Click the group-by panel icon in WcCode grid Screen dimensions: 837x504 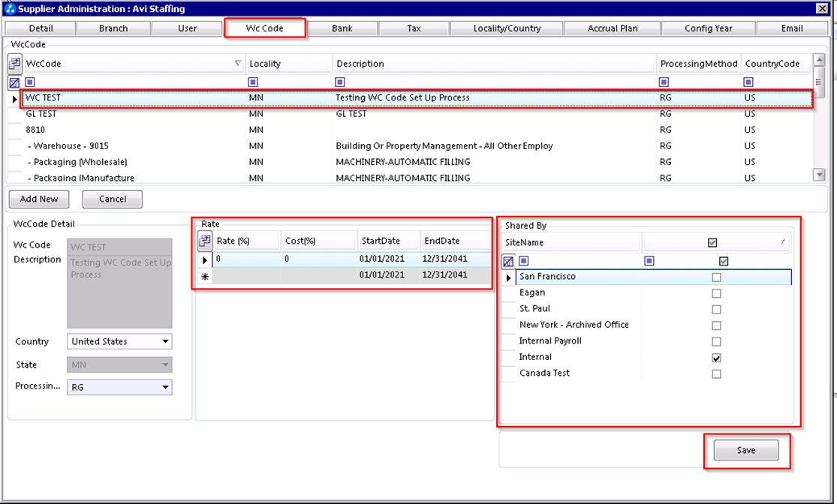click(x=14, y=63)
